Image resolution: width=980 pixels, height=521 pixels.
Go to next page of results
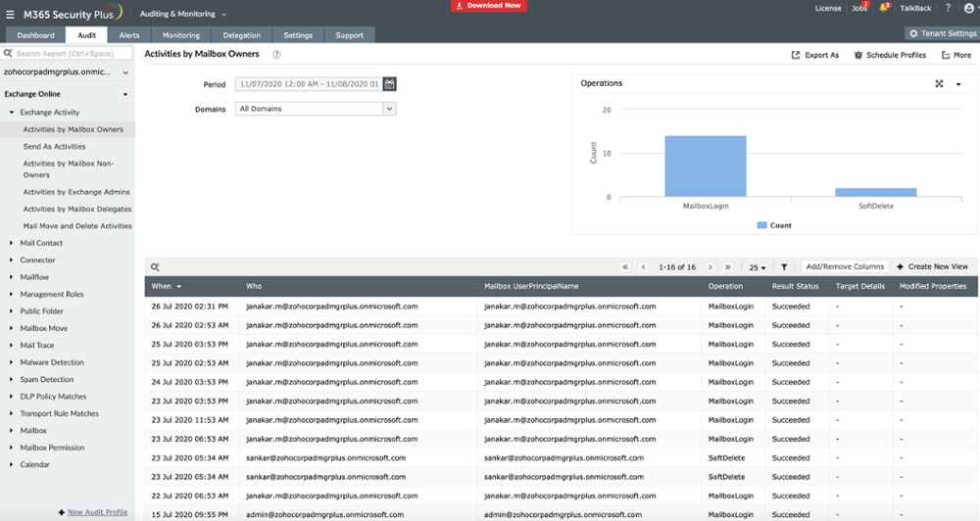point(710,266)
